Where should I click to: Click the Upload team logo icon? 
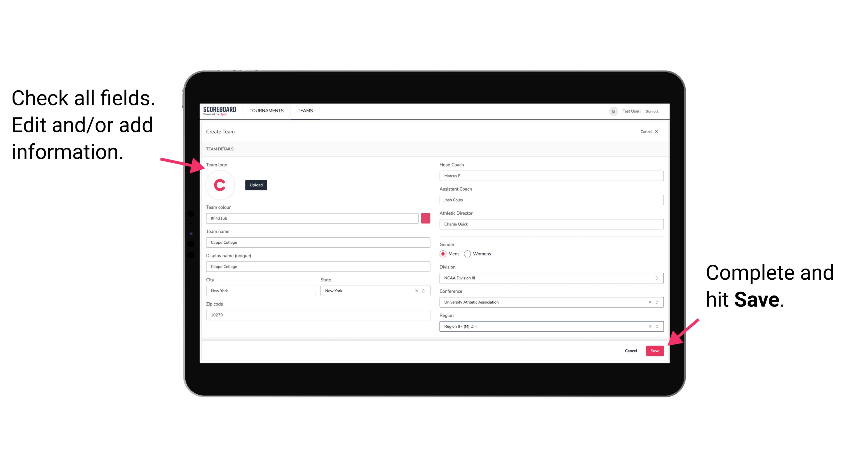point(256,185)
